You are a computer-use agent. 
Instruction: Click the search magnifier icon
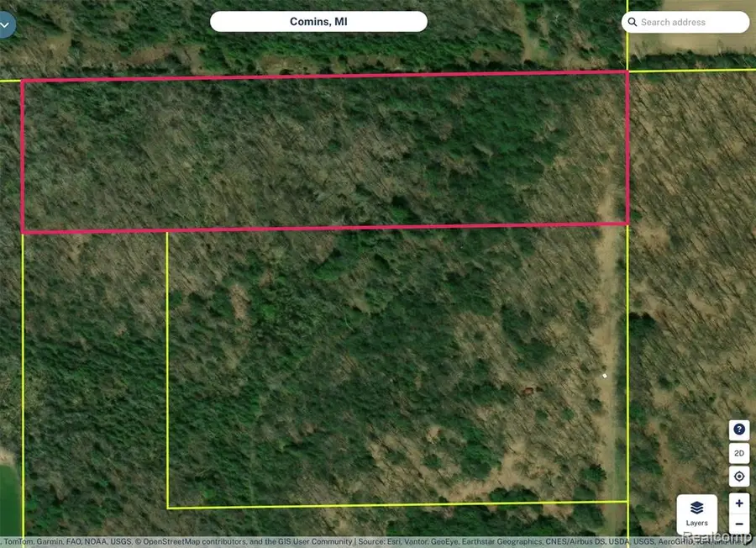click(x=633, y=22)
